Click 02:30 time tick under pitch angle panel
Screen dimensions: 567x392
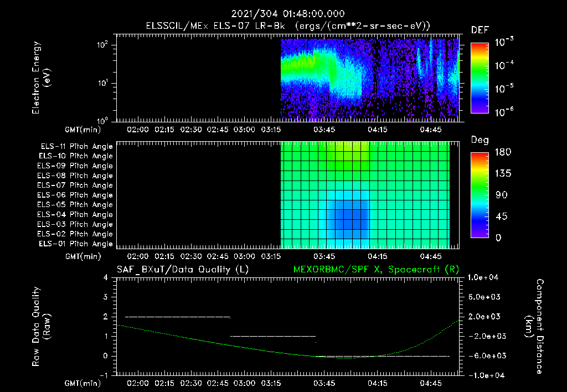coord(191,256)
